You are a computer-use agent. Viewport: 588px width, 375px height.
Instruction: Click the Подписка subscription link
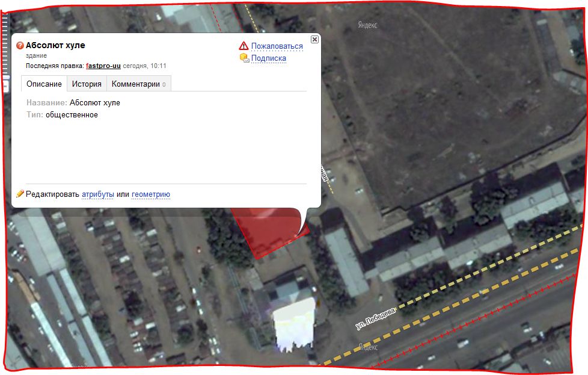tap(269, 58)
